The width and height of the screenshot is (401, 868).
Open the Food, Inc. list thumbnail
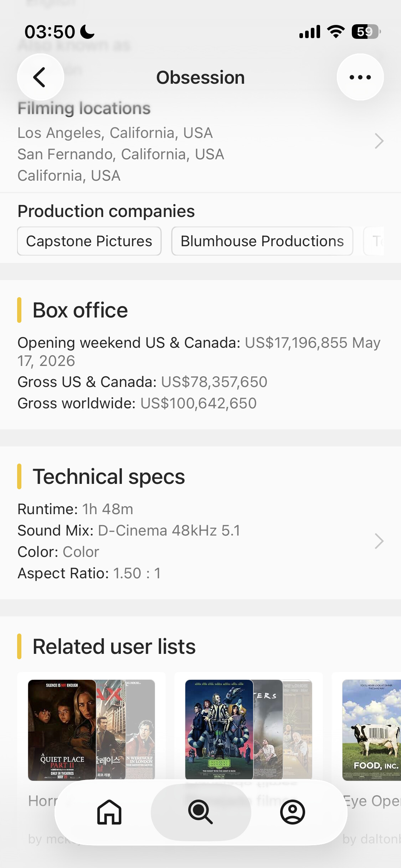click(x=372, y=730)
